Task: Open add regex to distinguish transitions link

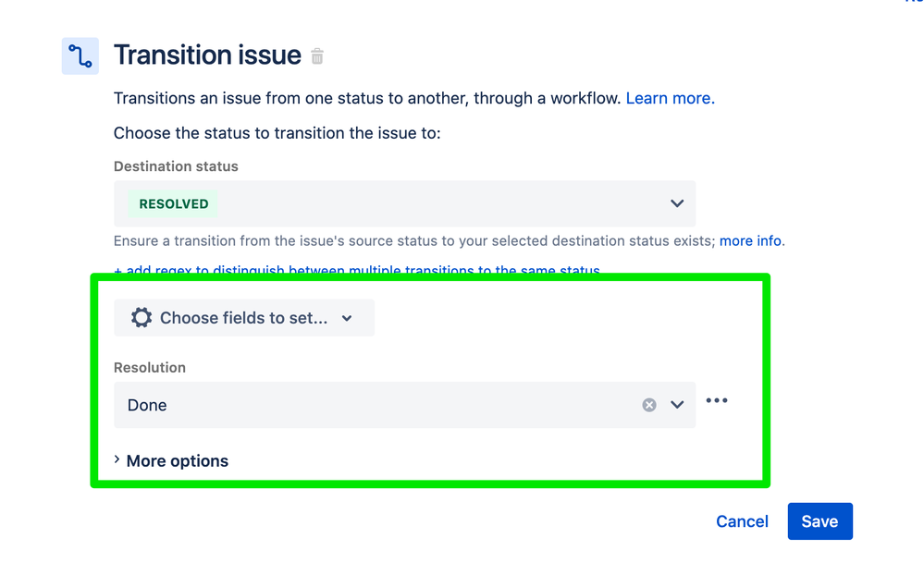Action: [x=359, y=270]
